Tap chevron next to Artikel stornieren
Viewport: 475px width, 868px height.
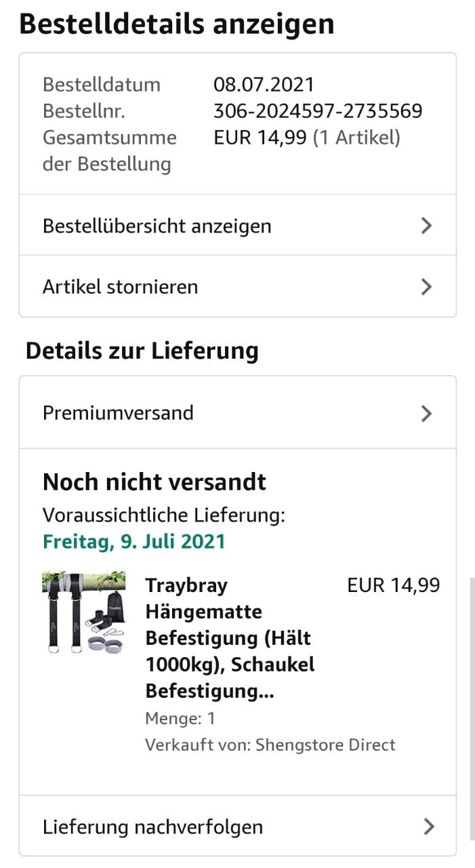426,287
